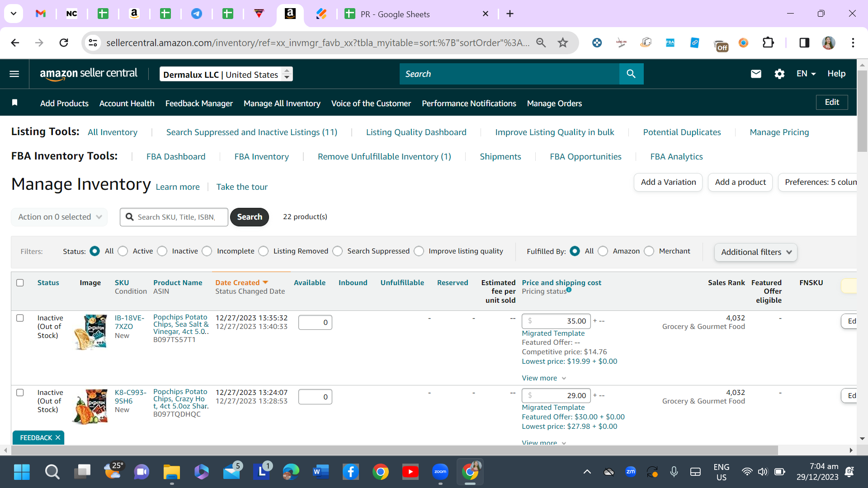
Task: Select the Incomplete status radio button
Action: pyautogui.click(x=207, y=251)
